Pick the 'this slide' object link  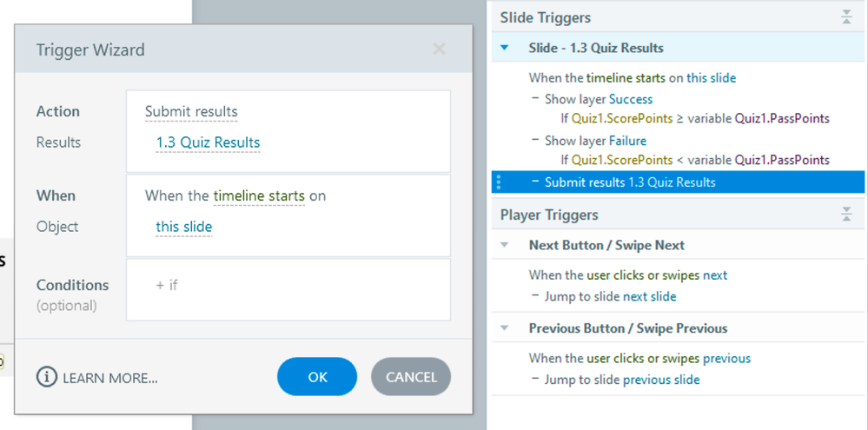click(183, 227)
